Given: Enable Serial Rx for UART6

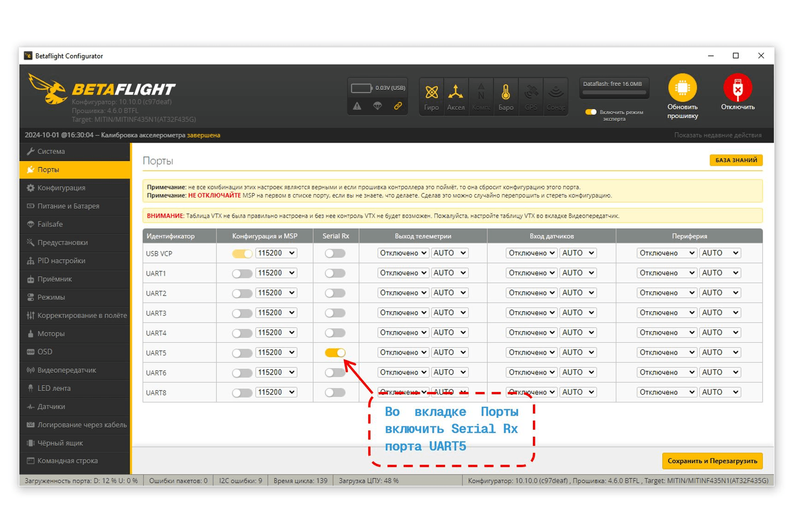Looking at the screenshot, I should 335,373.
